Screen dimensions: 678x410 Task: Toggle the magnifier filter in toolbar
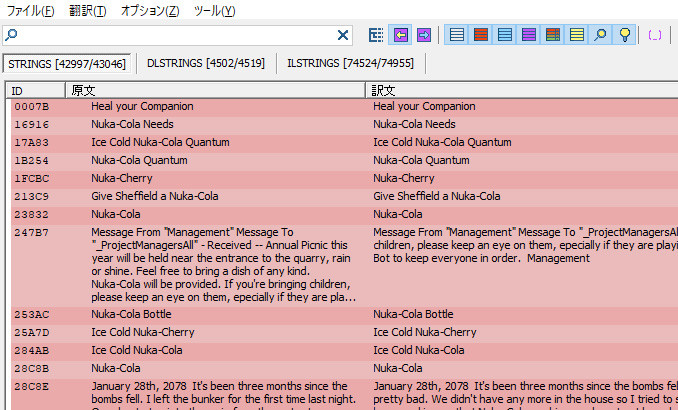(x=600, y=35)
